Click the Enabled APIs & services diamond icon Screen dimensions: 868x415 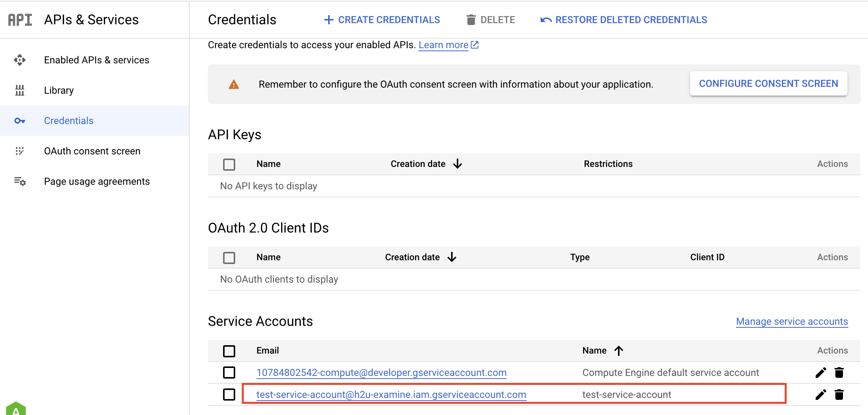(x=20, y=60)
